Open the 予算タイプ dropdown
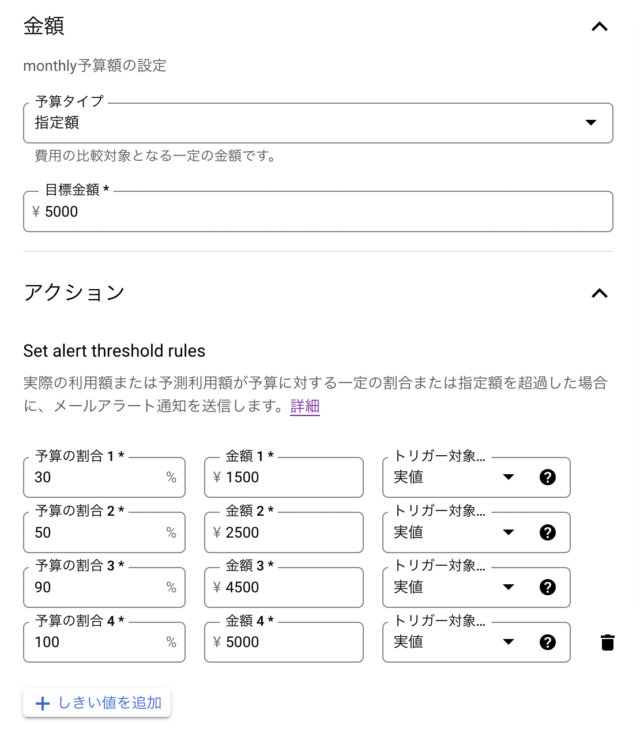This screenshot has width=640, height=756. pyautogui.click(x=318, y=123)
